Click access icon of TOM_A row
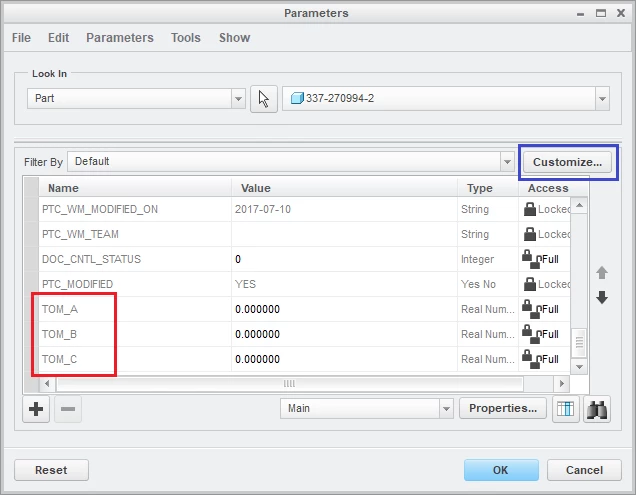The height and width of the screenshot is (495, 636). pyautogui.click(x=531, y=309)
